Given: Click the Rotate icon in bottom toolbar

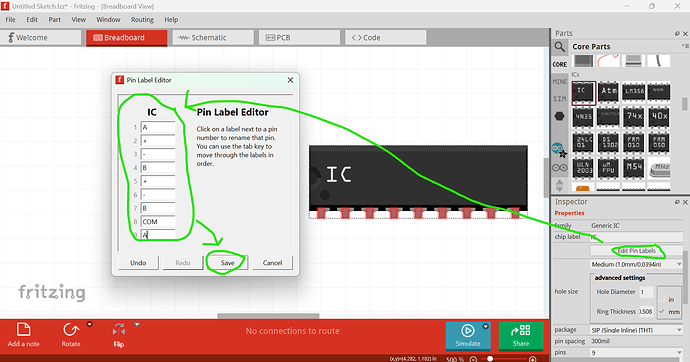Looking at the screenshot, I should point(71,330).
